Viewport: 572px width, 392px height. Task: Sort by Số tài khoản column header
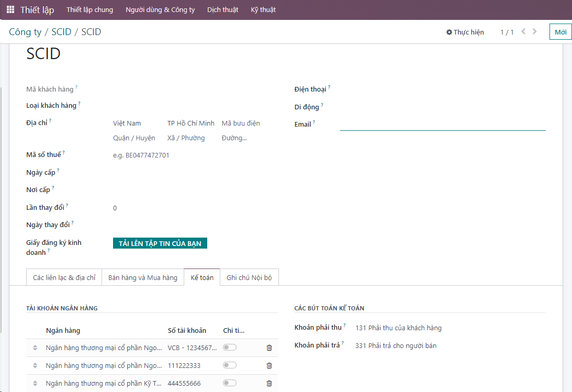pos(187,330)
